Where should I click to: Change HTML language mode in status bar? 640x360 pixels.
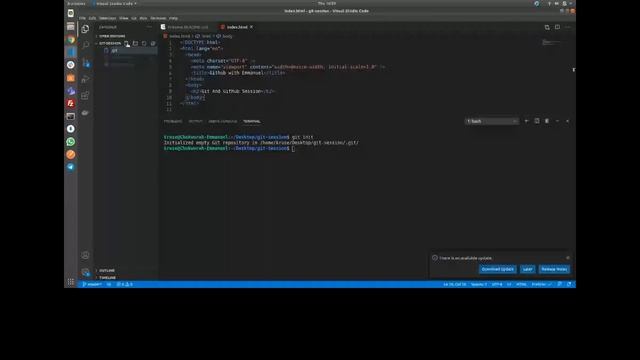tap(521, 284)
